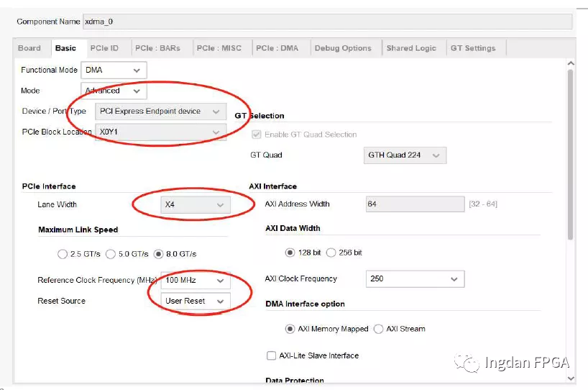Click the Component Name label
588x390 pixels.
[48, 22]
